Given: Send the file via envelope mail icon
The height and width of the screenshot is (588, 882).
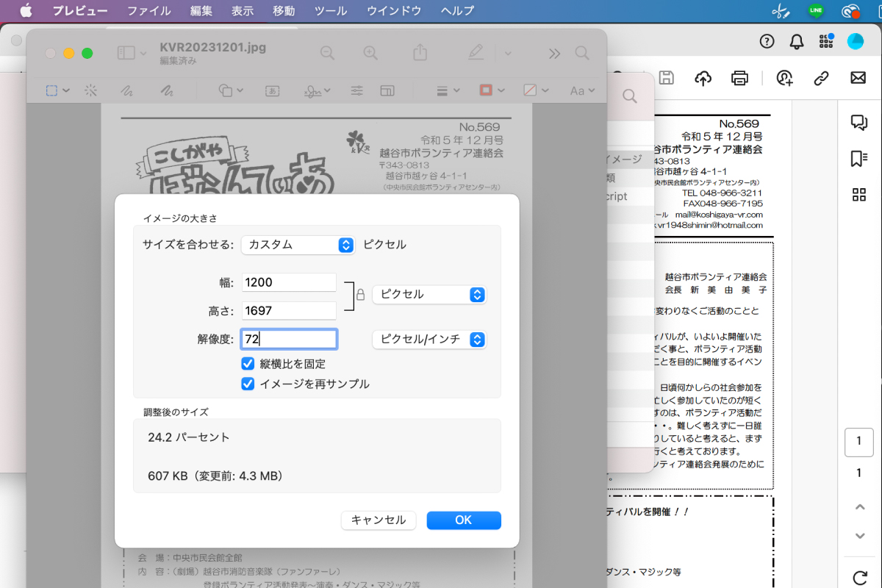Looking at the screenshot, I should [x=858, y=78].
